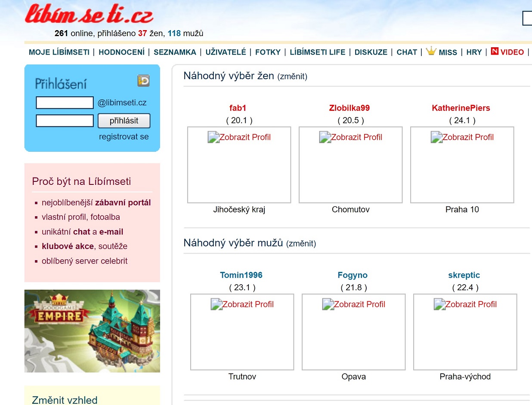The image size is (532, 405).
Task: Click the broken image icon in fab1's profile
Action: click(213, 137)
